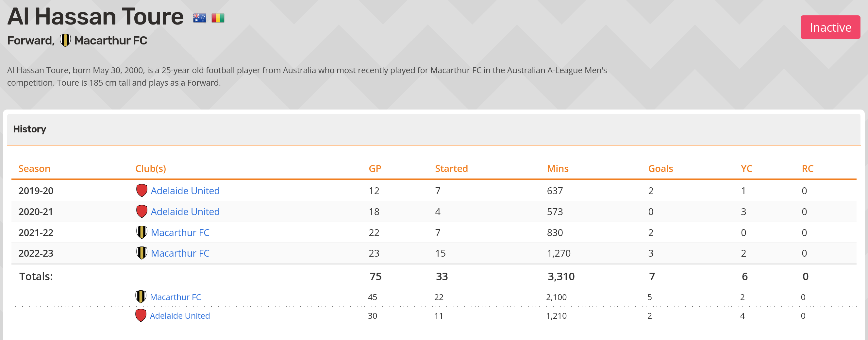
Task: Click Adelaide United crest in 2020-21 row
Action: (142, 212)
